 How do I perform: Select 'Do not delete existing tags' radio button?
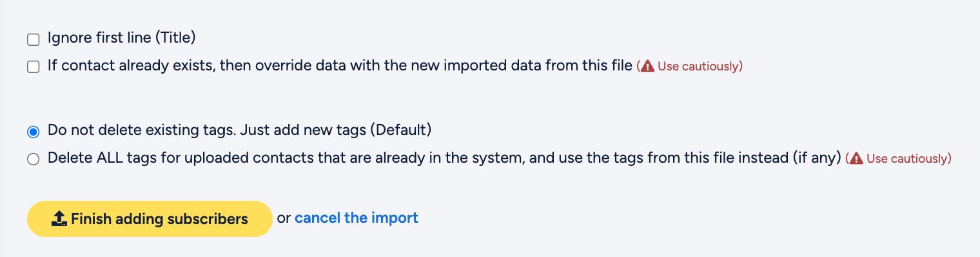point(33,132)
